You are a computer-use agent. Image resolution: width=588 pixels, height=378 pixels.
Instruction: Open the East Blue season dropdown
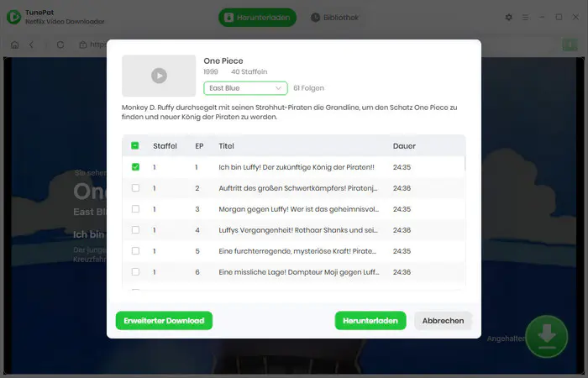[x=245, y=88]
